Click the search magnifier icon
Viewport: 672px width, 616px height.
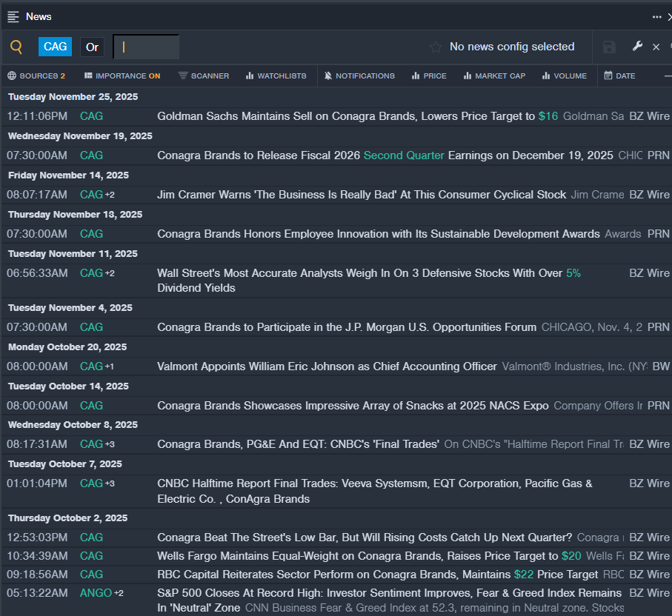(16, 47)
